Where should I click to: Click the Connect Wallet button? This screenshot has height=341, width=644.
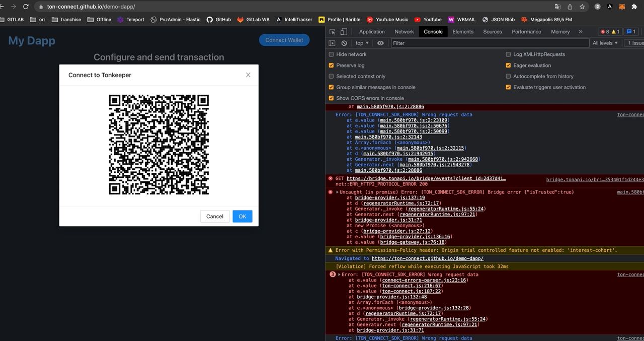click(284, 40)
